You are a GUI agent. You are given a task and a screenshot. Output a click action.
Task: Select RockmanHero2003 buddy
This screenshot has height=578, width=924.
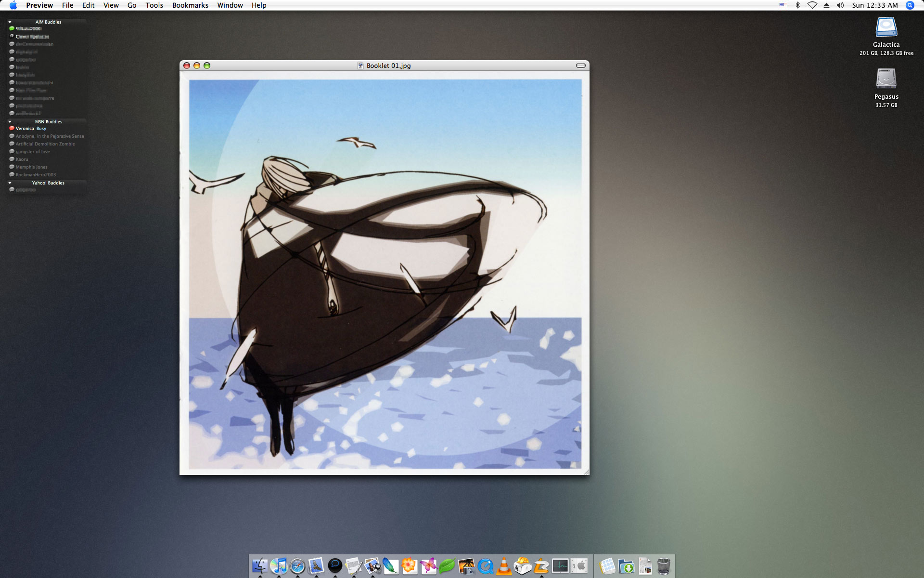pos(47,175)
